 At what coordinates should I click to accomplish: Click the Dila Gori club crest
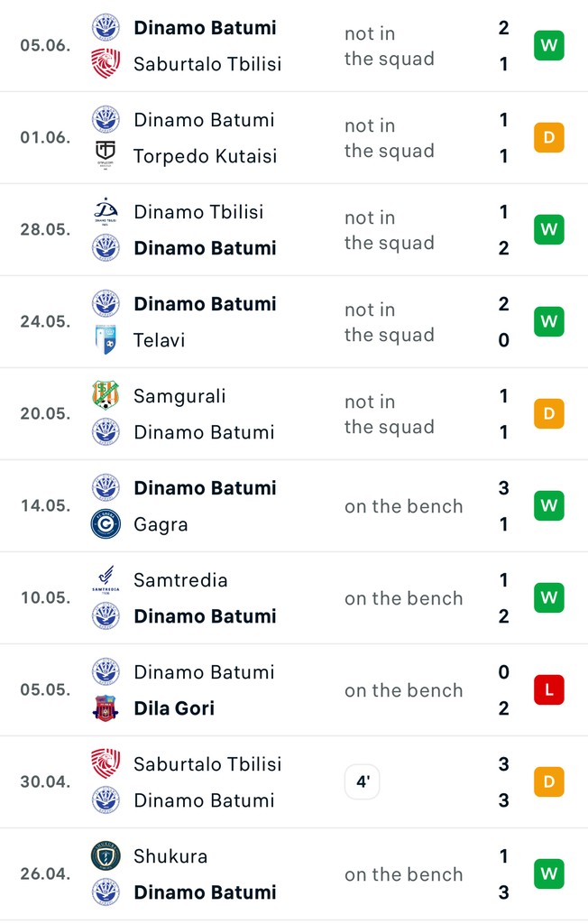click(106, 708)
